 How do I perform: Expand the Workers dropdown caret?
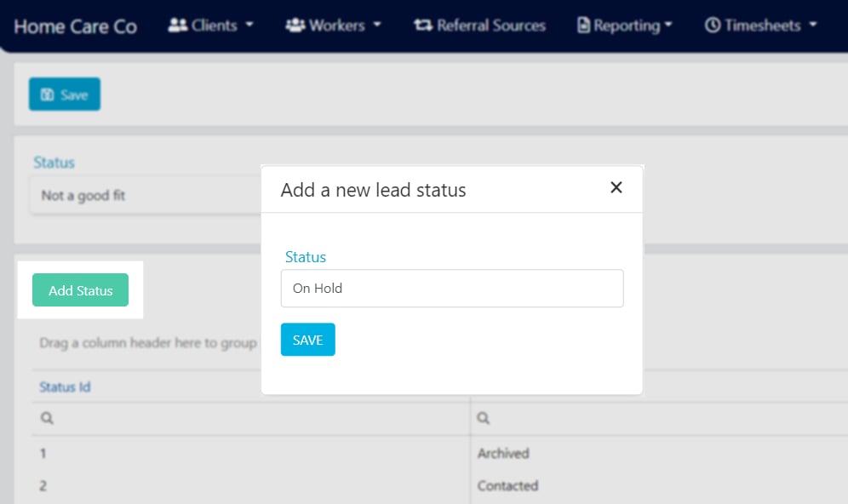[377, 25]
